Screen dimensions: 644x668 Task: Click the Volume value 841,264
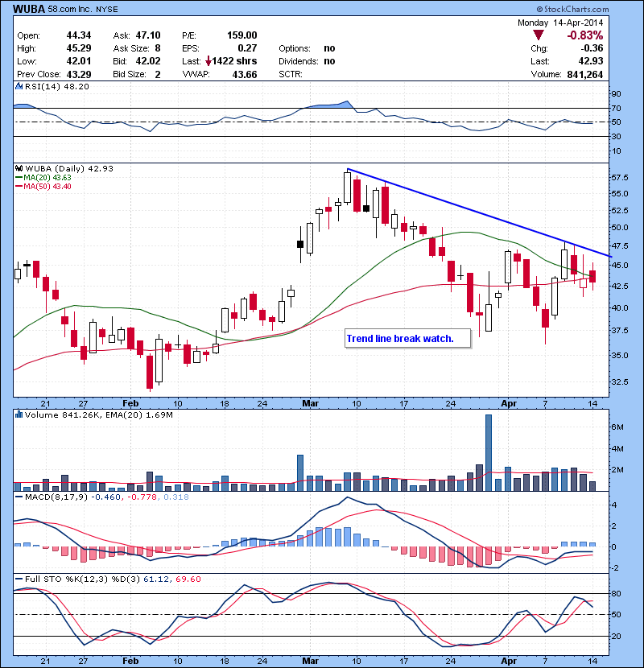pos(584,75)
